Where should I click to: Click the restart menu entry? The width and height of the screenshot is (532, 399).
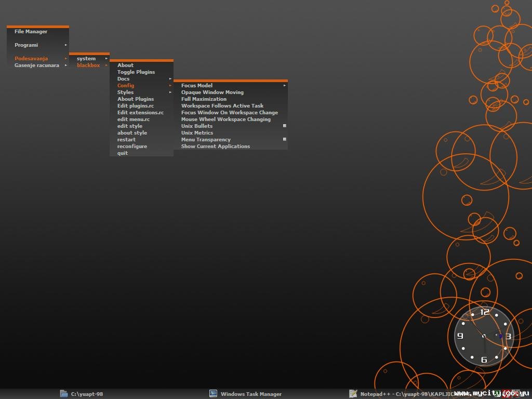click(126, 140)
